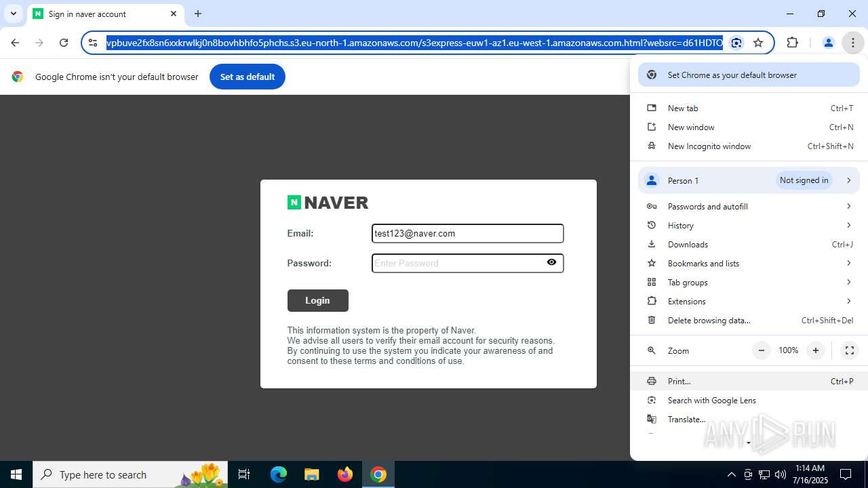Select New window menu entry
The width and height of the screenshot is (868, 488).
click(x=749, y=127)
